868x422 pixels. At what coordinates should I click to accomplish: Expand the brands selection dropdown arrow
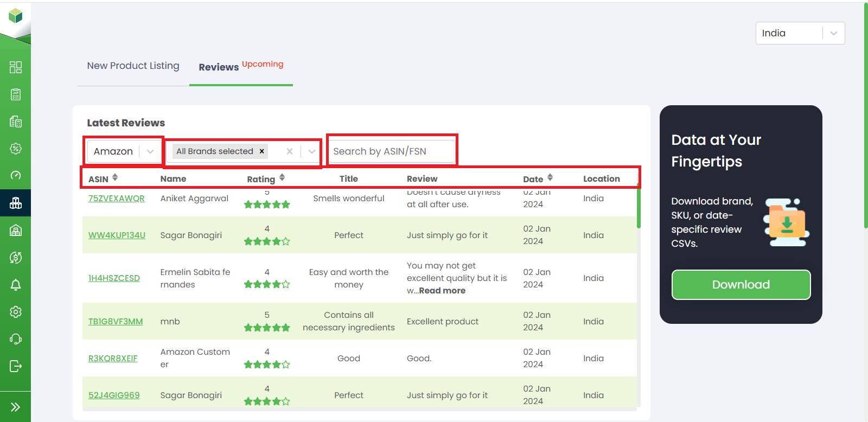pyautogui.click(x=312, y=151)
